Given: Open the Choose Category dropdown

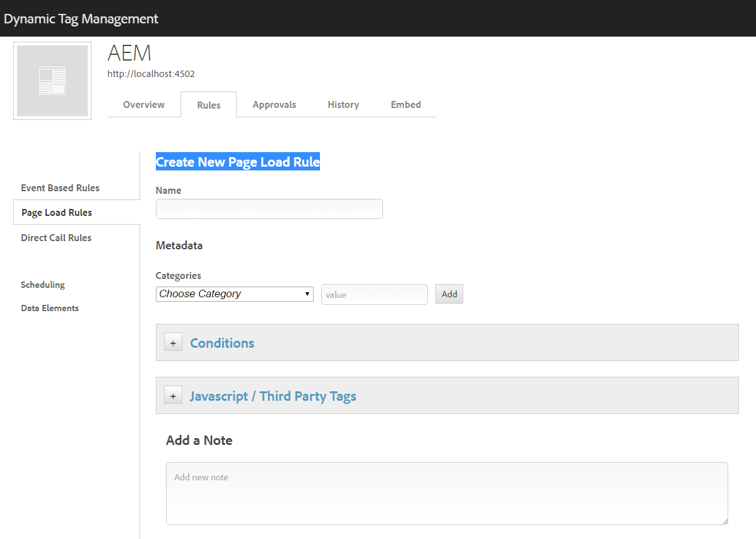Looking at the screenshot, I should pos(234,294).
